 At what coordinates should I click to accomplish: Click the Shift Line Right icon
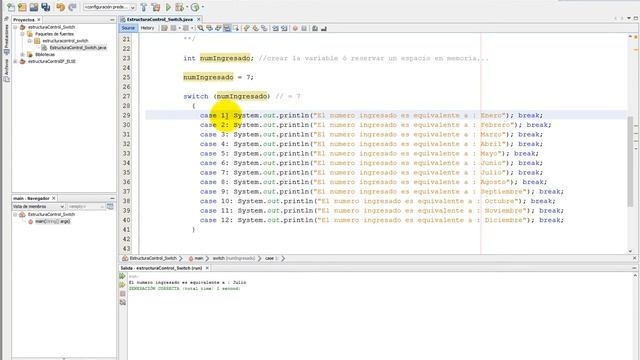click(x=284, y=28)
